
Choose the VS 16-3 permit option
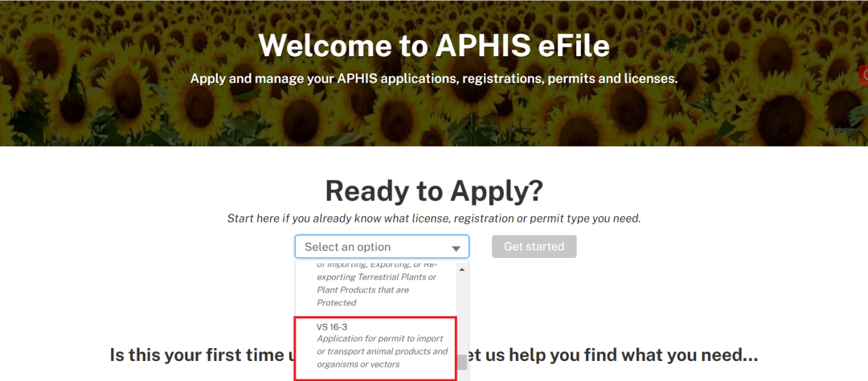pos(376,346)
